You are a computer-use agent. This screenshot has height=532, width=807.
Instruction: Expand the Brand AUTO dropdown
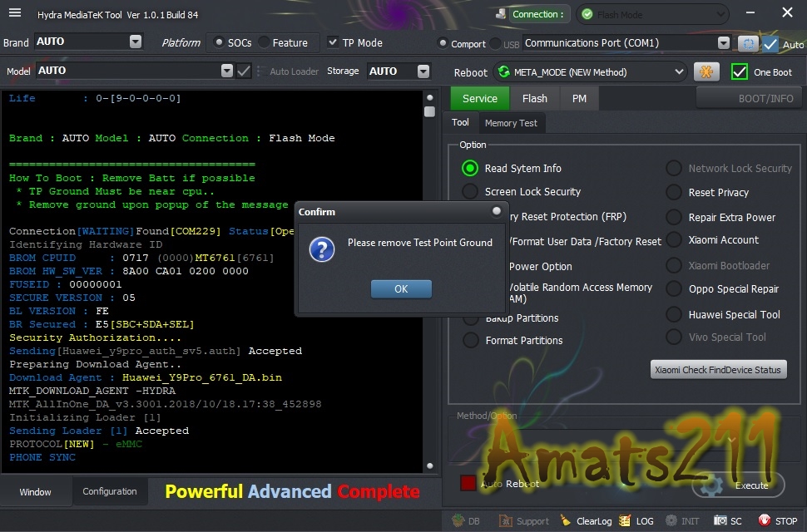click(x=136, y=42)
